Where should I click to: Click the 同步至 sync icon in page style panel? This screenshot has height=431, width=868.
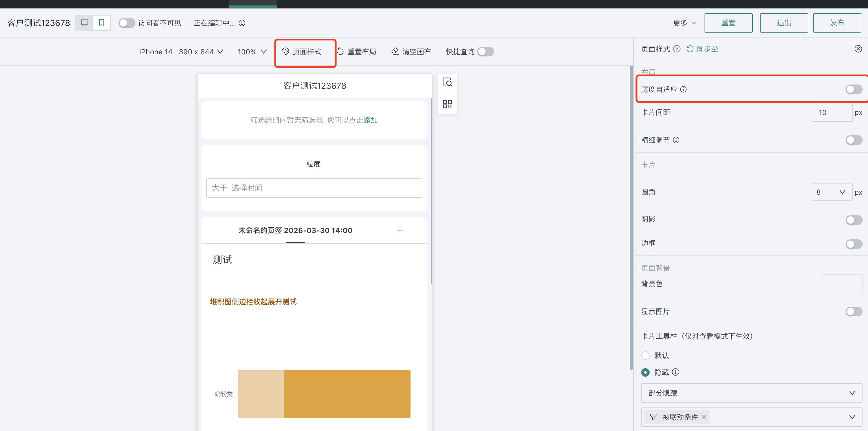690,49
